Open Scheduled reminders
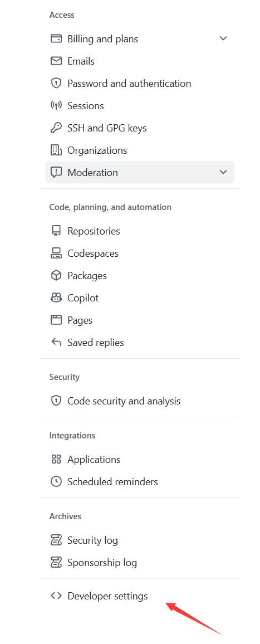 click(140, 481)
